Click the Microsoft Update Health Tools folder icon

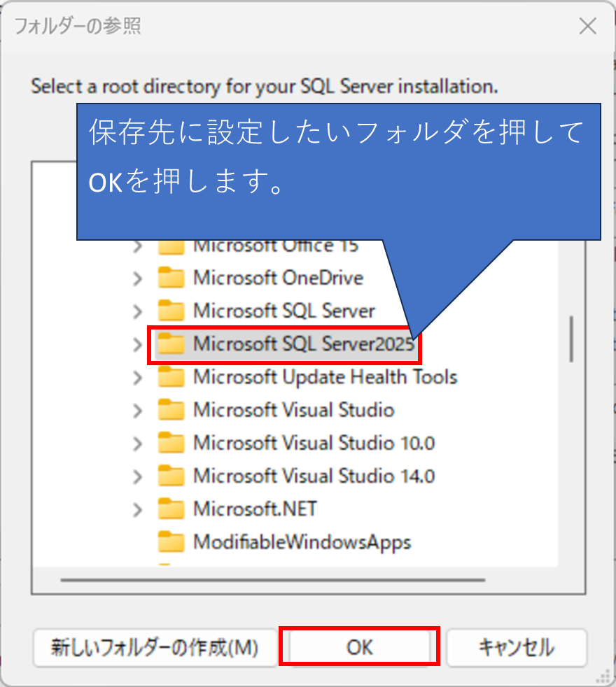pyautogui.click(x=171, y=377)
